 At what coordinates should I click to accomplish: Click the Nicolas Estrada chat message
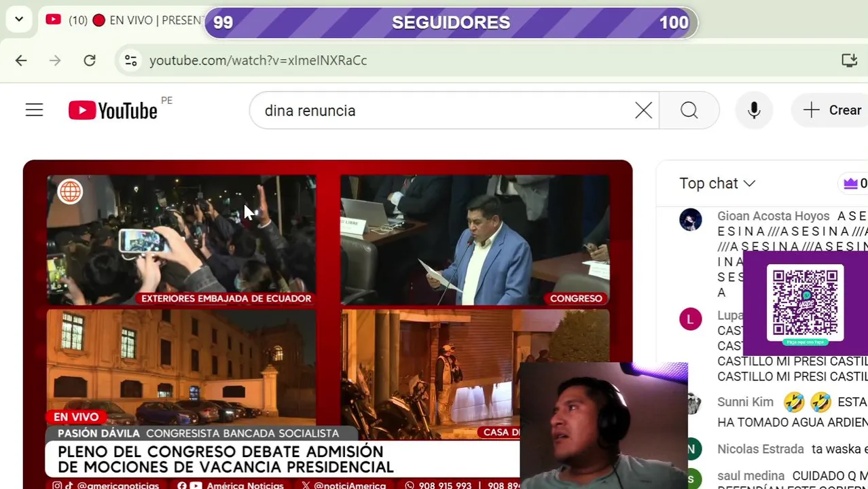pyautogui.click(x=793, y=449)
